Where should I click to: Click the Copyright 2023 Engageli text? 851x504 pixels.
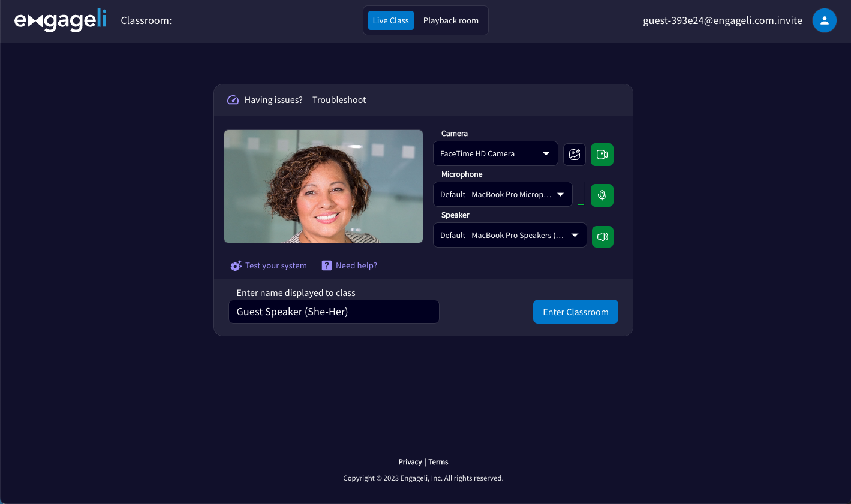pyautogui.click(x=423, y=478)
